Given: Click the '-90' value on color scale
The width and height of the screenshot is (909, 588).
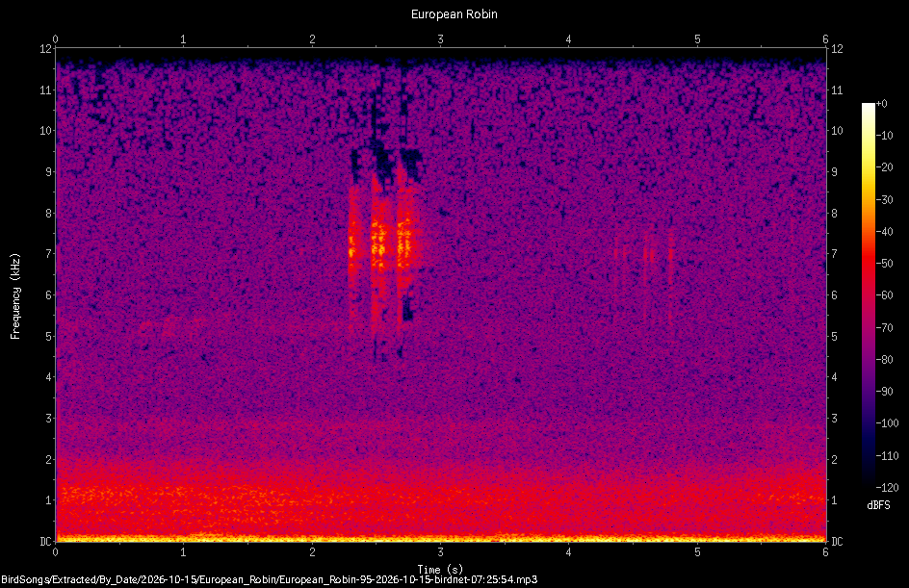Looking at the screenshot, I should tap(885, 391).
